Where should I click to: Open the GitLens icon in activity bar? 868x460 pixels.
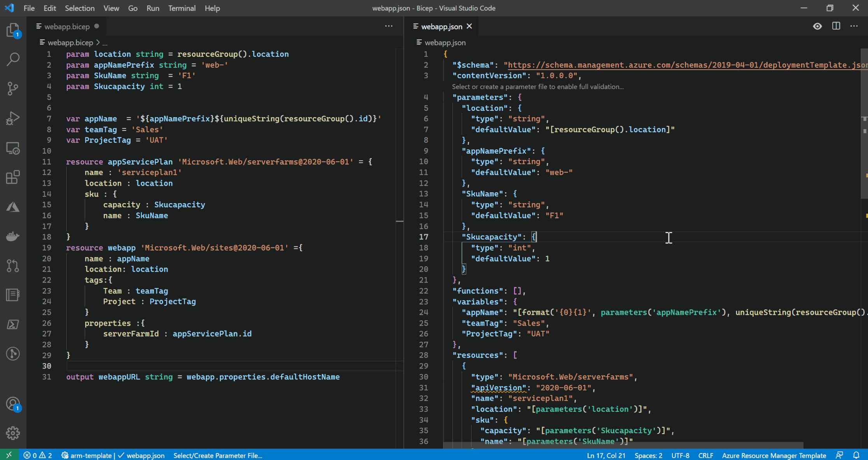pos(13,354)
